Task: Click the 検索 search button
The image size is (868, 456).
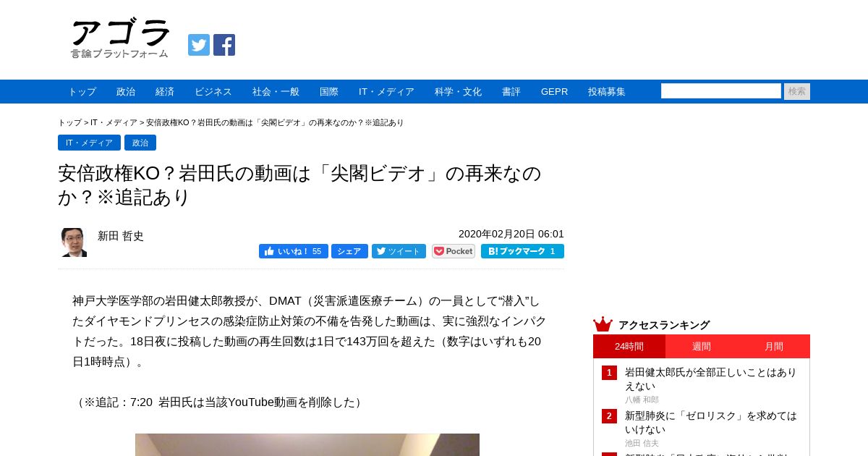Action: click(x=797, y=91)
